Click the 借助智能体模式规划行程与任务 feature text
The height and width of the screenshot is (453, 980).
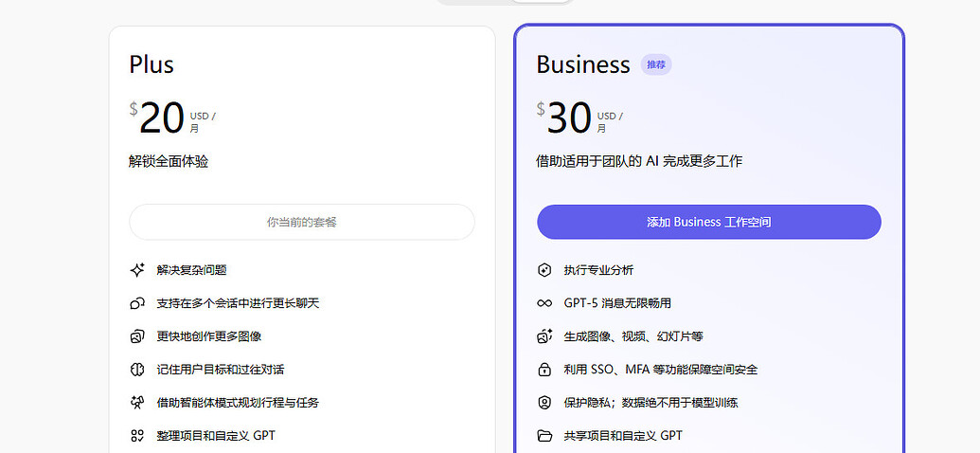(x=238, y=403)
